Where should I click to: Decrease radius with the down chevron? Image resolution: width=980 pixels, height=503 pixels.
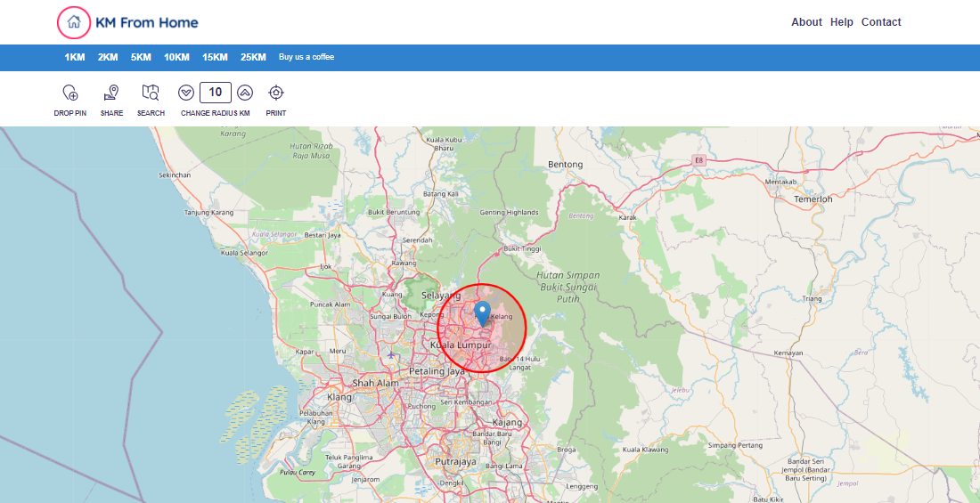186,93
